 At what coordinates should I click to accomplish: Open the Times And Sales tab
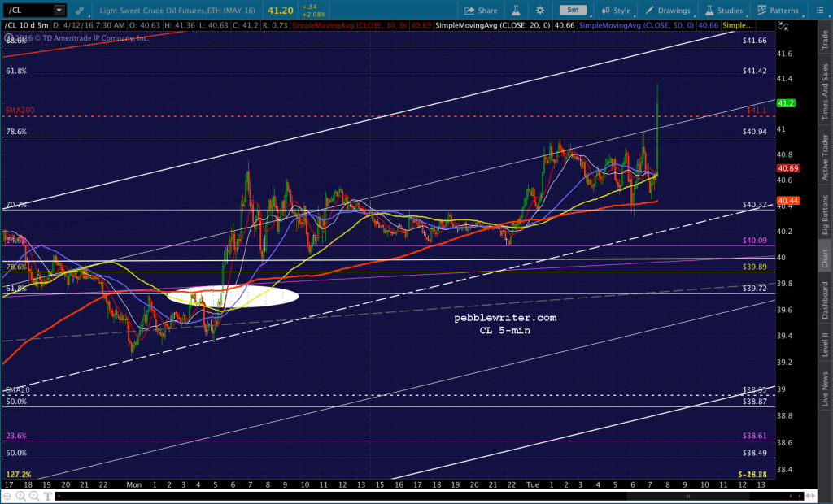pyautogui.click(x=825, y=91)
